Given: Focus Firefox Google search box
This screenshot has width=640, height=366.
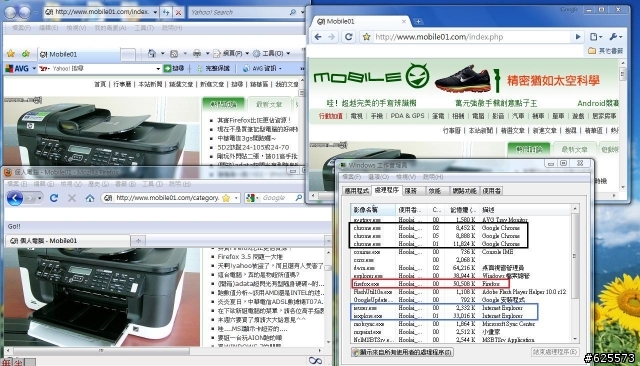Looking at the screenshot, I should coord(278,198).
